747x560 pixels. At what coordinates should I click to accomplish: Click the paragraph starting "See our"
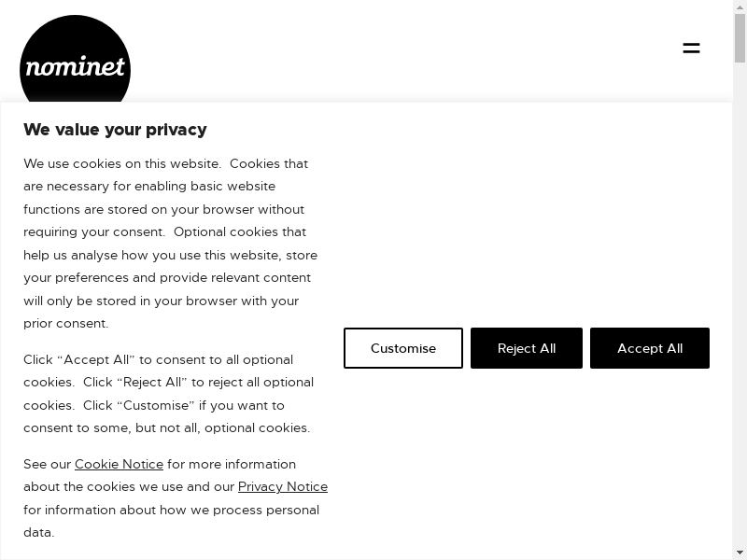coord(174,498)
